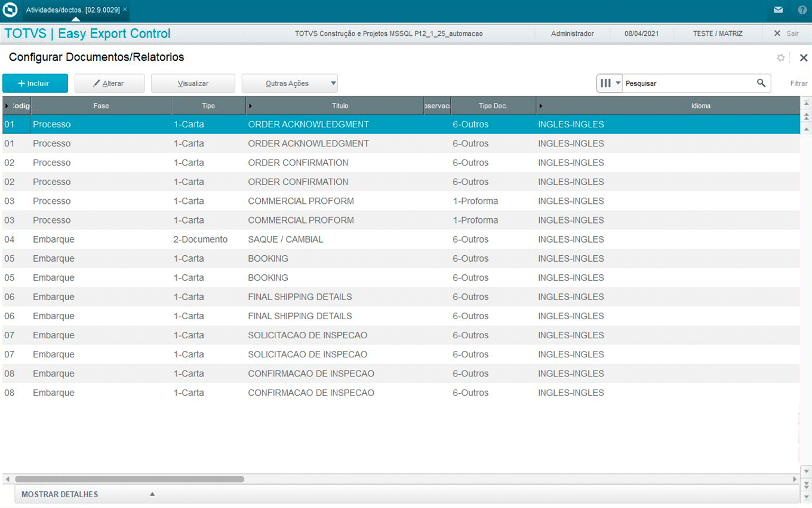812x508 pixels.
Task: Open the Outras Ações dropdown
Action: pos(290,84)
